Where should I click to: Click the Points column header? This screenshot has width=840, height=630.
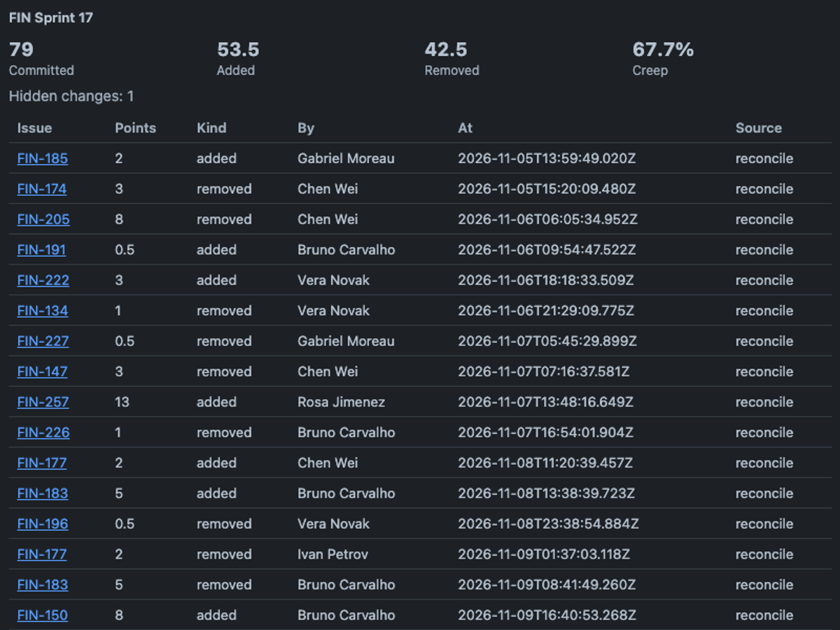point(136,128)
